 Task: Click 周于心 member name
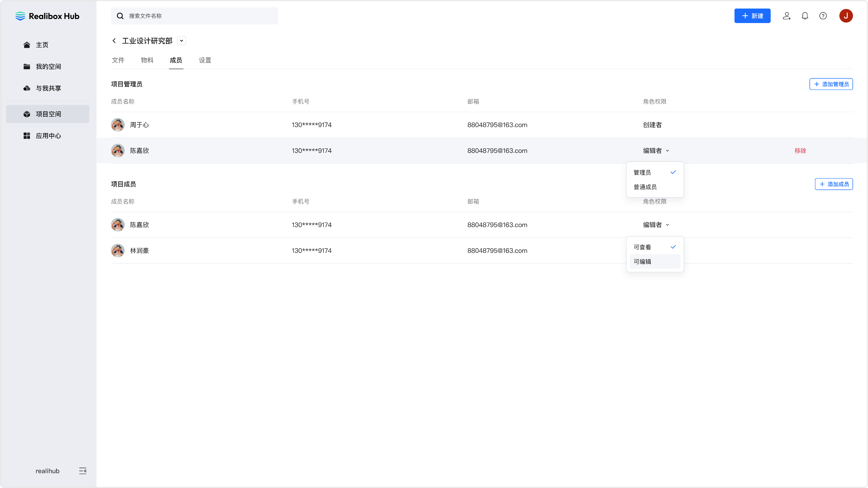139,125
